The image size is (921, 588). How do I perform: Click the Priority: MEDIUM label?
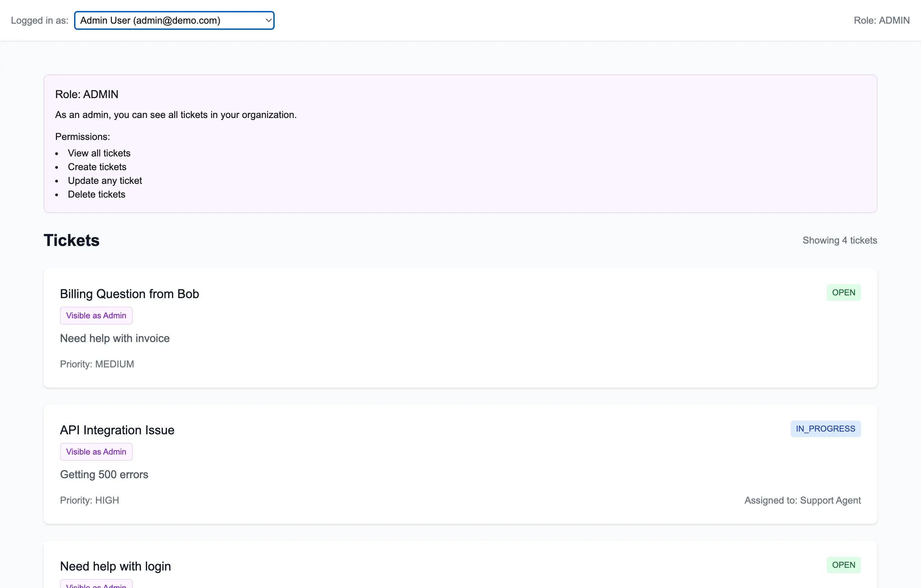click(x=97, y=364)
